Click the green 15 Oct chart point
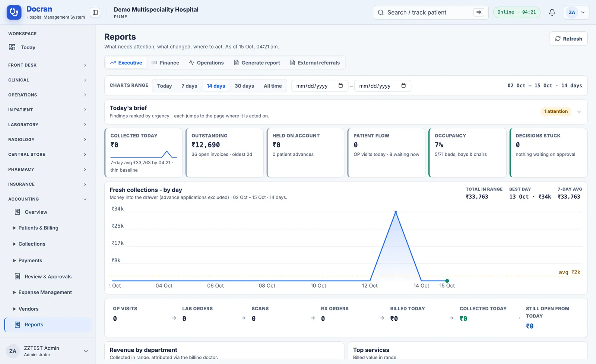 tap(447, 281)
